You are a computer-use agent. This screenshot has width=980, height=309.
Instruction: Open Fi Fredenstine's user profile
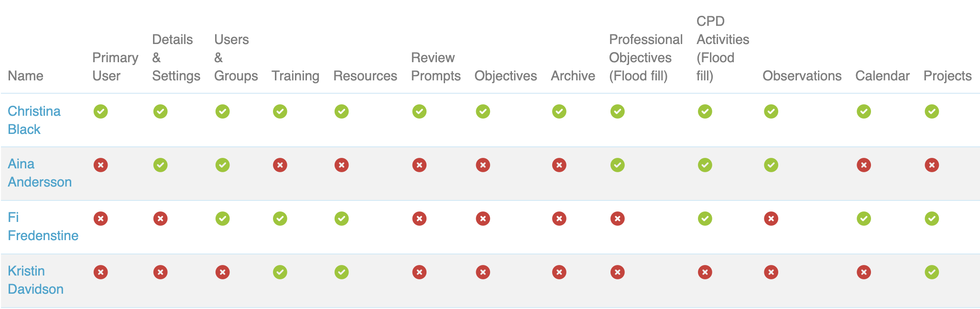pos(43,226)
